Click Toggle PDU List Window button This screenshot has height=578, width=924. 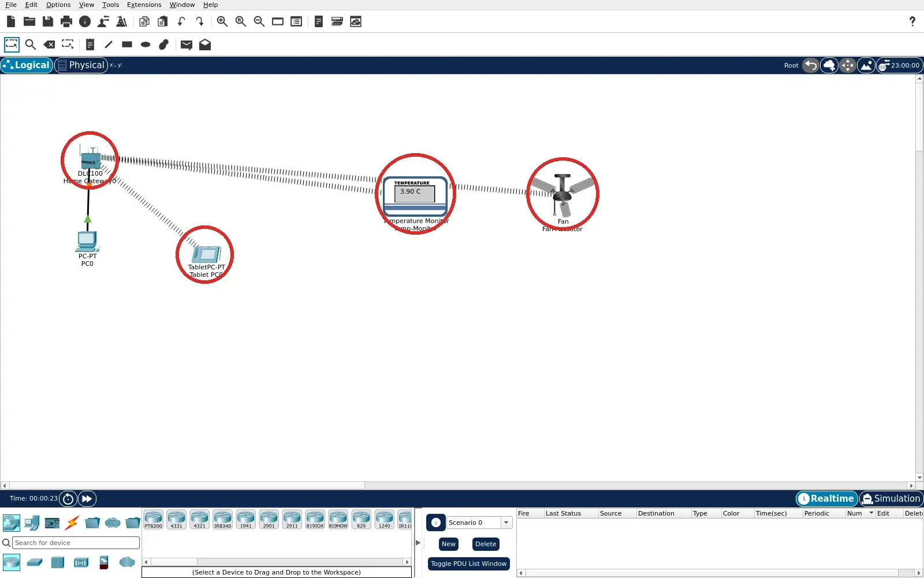(x=468, y=564)
